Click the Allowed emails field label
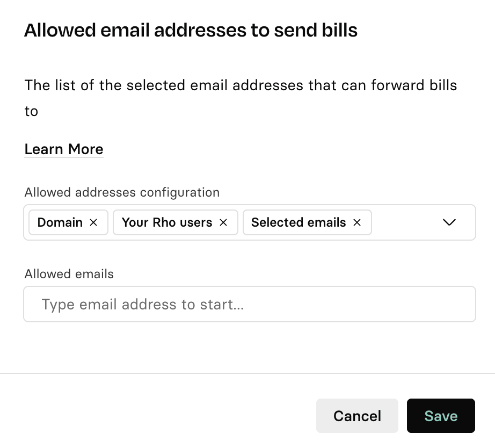Viewport: 495px width, 448px height. [x=69, y=274]
